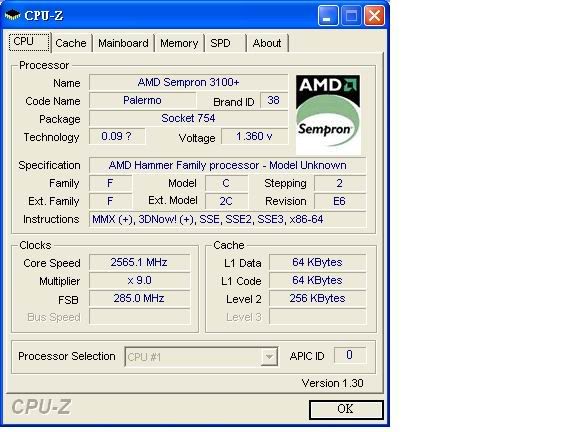Minimize the CPU-Z window
The width and height of the screenshot is (576, 432).
tap(328, 16)
